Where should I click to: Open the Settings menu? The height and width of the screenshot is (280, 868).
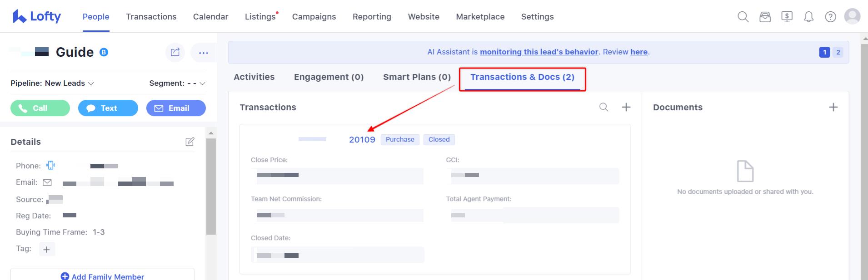538,17
